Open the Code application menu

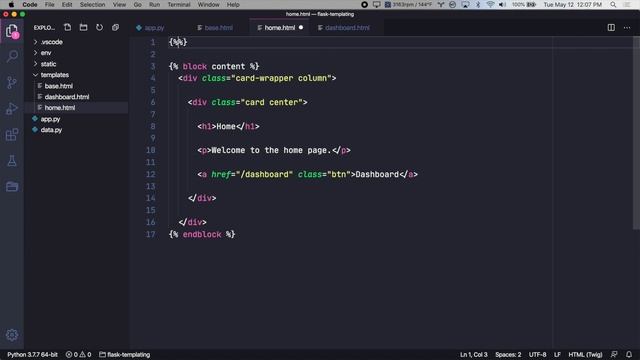(30, 5)
